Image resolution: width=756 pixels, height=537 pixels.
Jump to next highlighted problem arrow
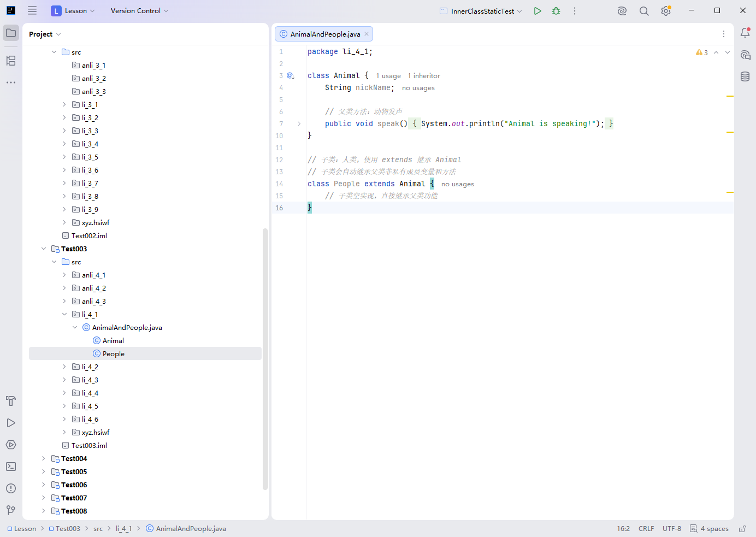pyautogui.click(x=728, y=52)
